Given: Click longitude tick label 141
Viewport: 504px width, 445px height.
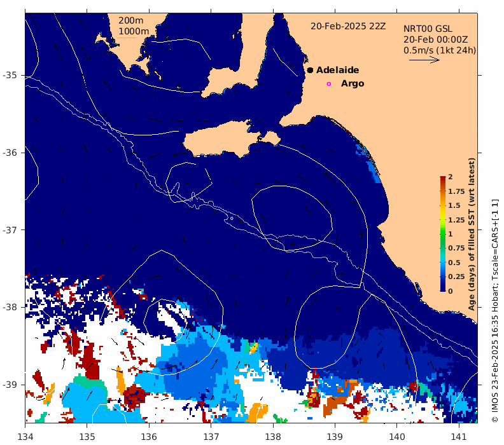Looking at the screenshot, I should tap(459, 437).
